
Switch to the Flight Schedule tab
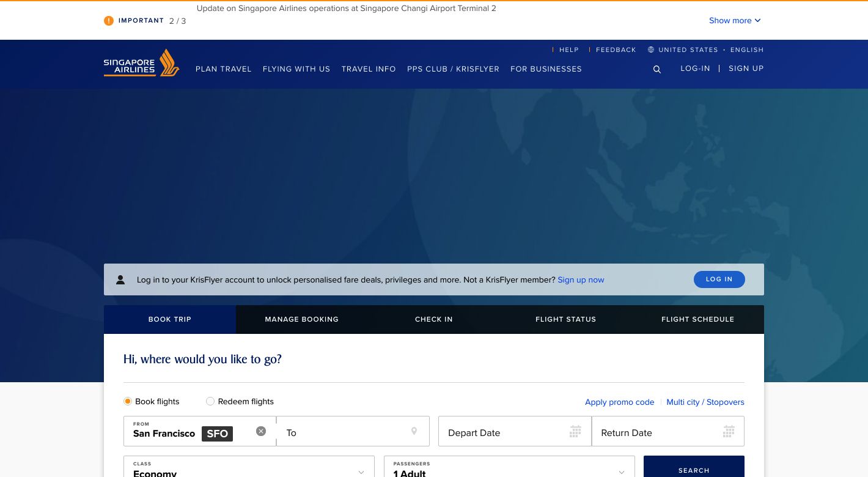pyautogui.click(x=698, y=319)
